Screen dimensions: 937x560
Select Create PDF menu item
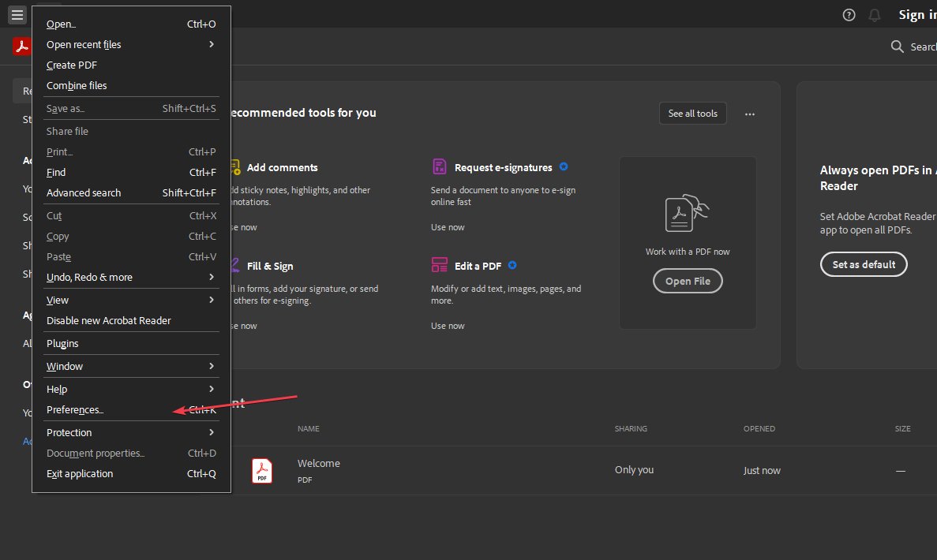[x=132, y=65]
